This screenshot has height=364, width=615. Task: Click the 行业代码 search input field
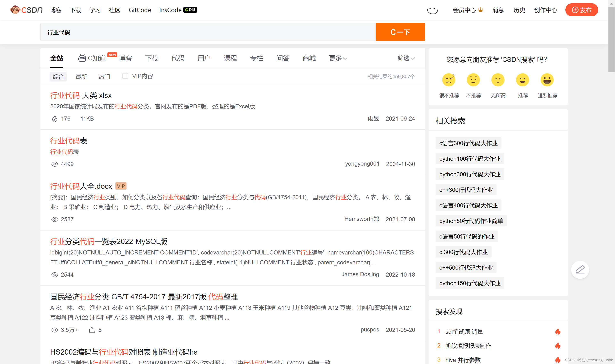tap(208, 32)
